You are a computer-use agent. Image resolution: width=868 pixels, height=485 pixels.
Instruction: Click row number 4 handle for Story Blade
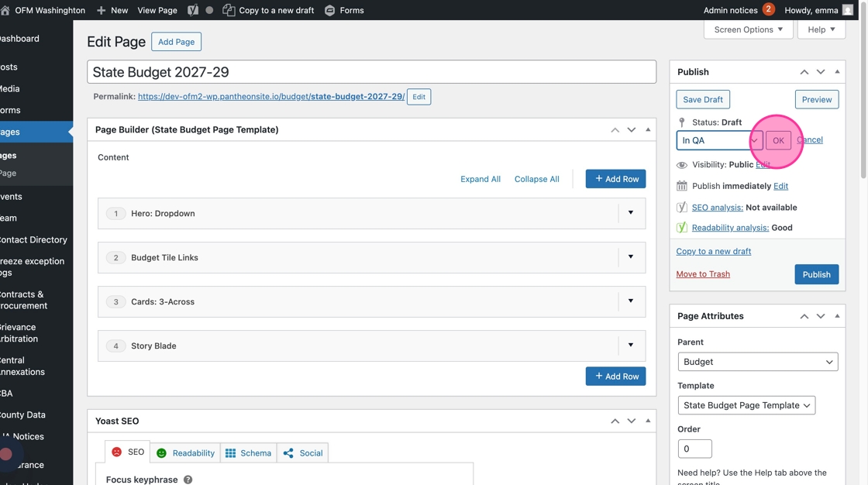[115, 346]
